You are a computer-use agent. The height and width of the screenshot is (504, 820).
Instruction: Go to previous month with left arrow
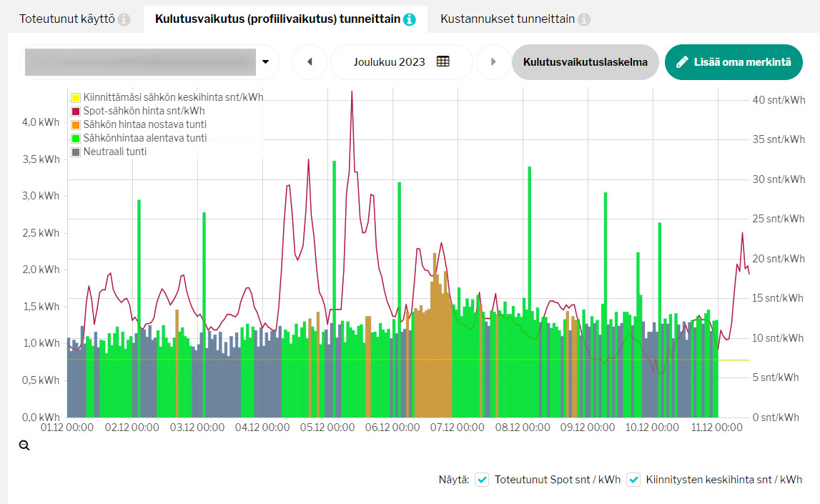pyautogui.click(x=310, y=62)
